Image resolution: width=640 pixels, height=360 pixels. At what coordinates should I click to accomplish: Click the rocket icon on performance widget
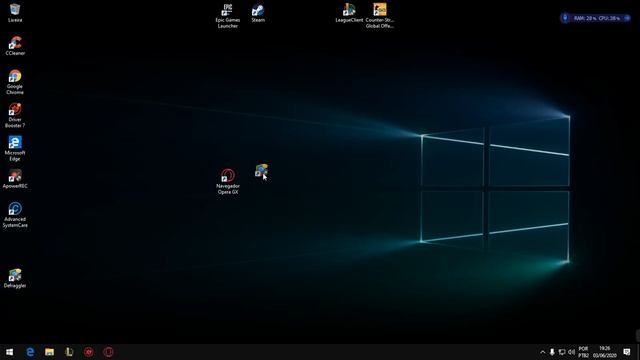coord(565,18)
